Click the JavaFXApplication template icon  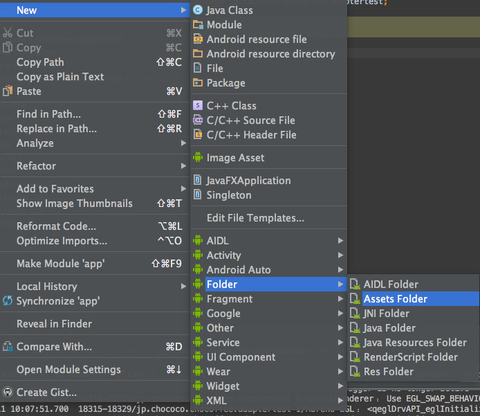[x=197, y=180]
